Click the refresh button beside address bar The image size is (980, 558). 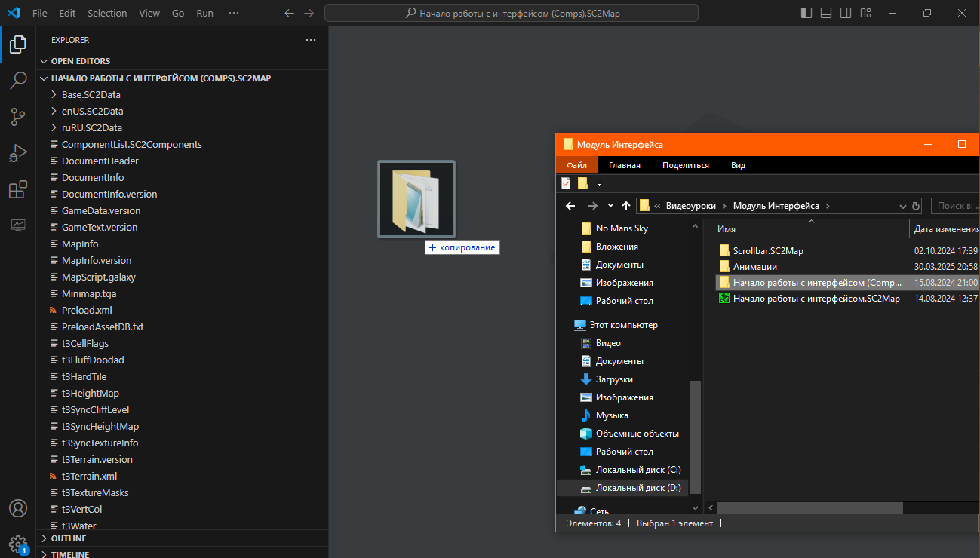click(916, 206)
